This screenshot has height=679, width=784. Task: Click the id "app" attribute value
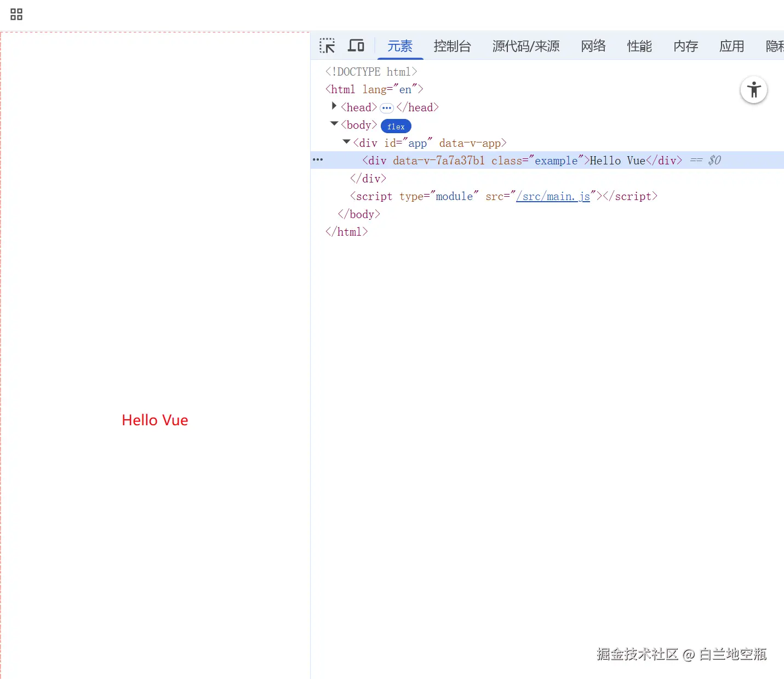tap(417, 143)
